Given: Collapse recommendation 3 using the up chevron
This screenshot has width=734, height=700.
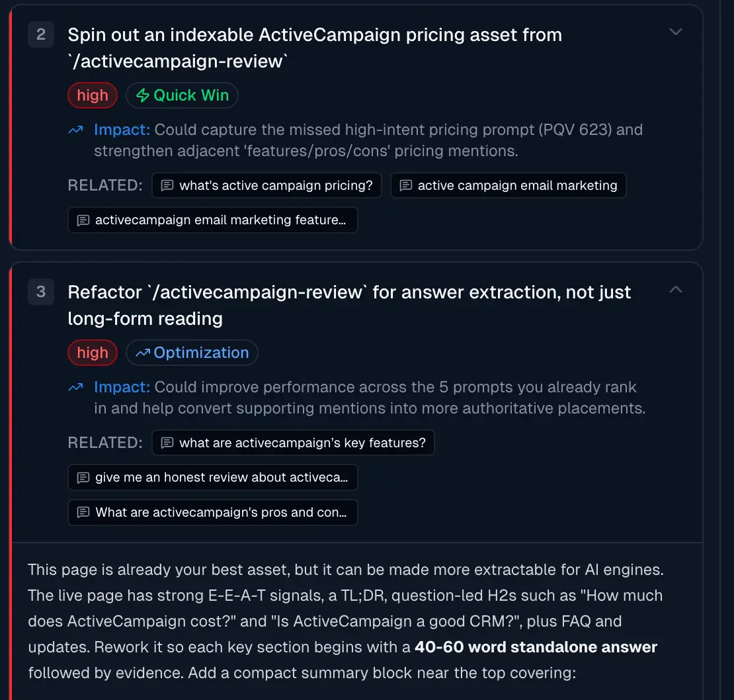Looking at the screenshot, I should tap(676, 289).
